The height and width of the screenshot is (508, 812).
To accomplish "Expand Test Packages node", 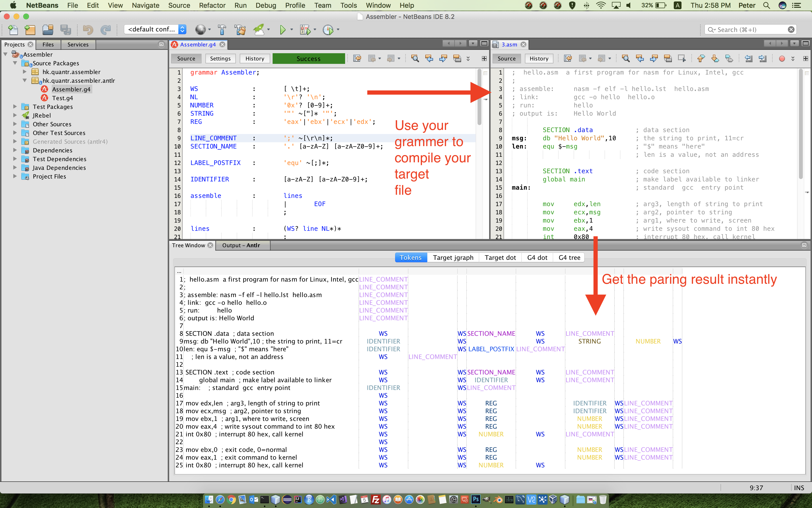I will tap(15, 106).
